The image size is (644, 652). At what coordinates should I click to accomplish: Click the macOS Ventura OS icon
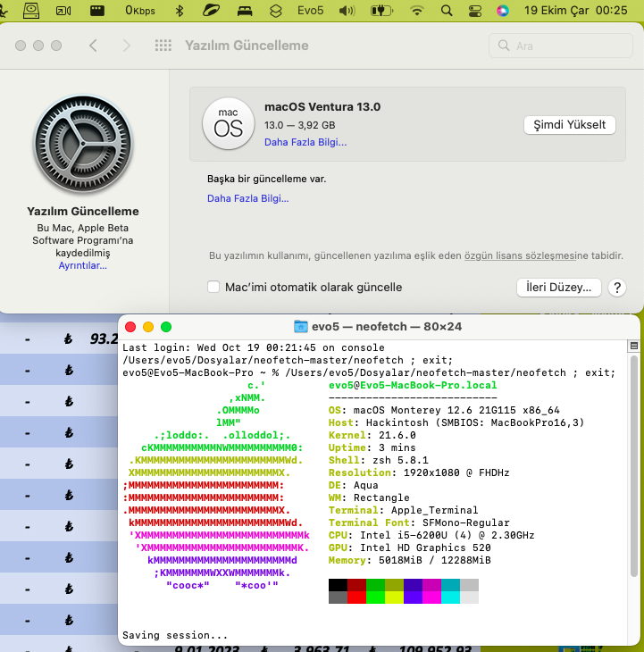[x=222, y=124]
